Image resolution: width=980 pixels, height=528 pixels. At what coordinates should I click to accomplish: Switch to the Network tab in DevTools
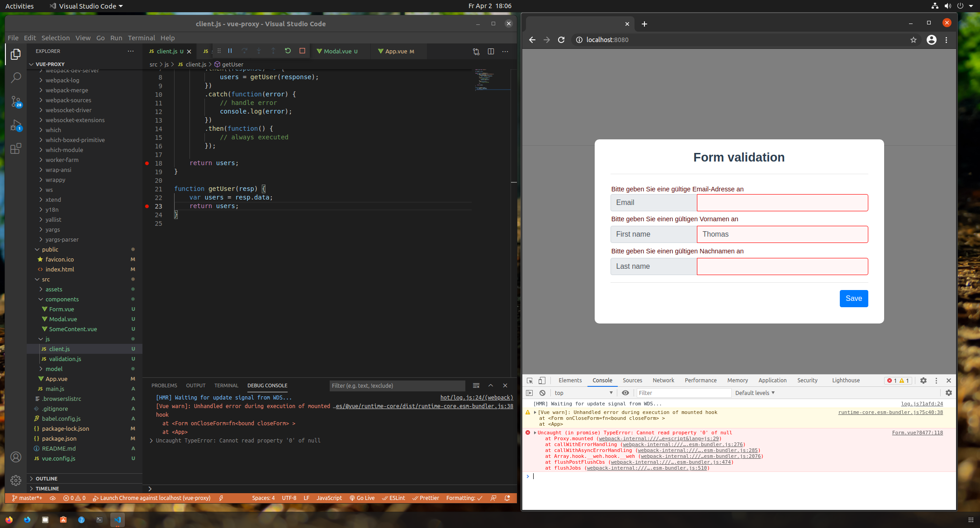point(663,381)
